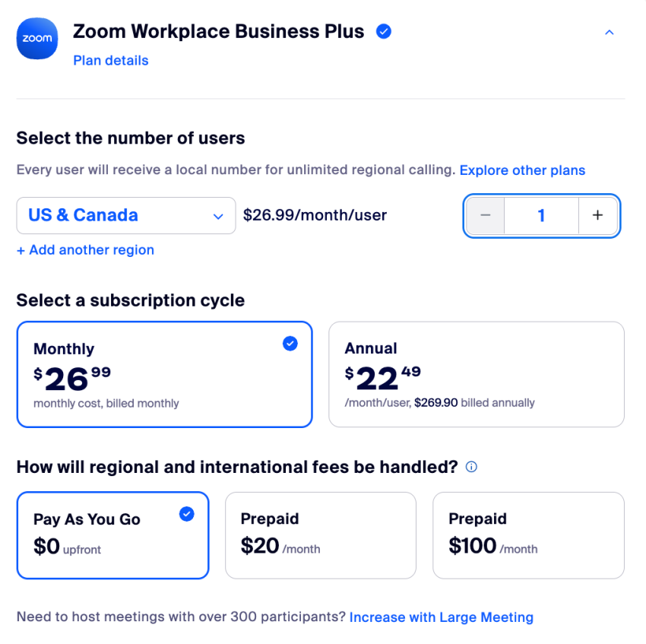Select Pay As You Go option
This screenshot has height=644, width=646.
pos(113,535)
